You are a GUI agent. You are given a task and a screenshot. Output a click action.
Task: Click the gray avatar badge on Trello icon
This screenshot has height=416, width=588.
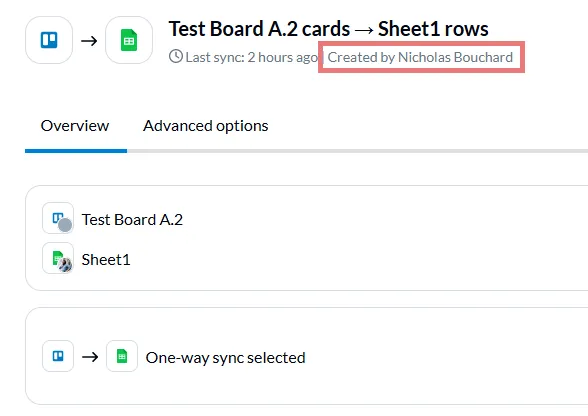tap(65, 225)
